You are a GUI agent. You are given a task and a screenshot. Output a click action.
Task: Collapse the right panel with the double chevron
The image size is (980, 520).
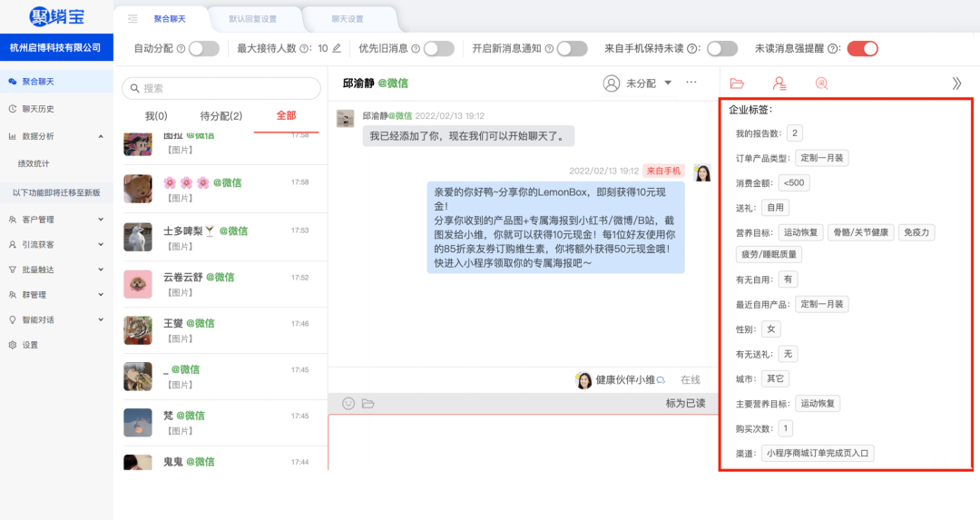(x=957, y=83)
